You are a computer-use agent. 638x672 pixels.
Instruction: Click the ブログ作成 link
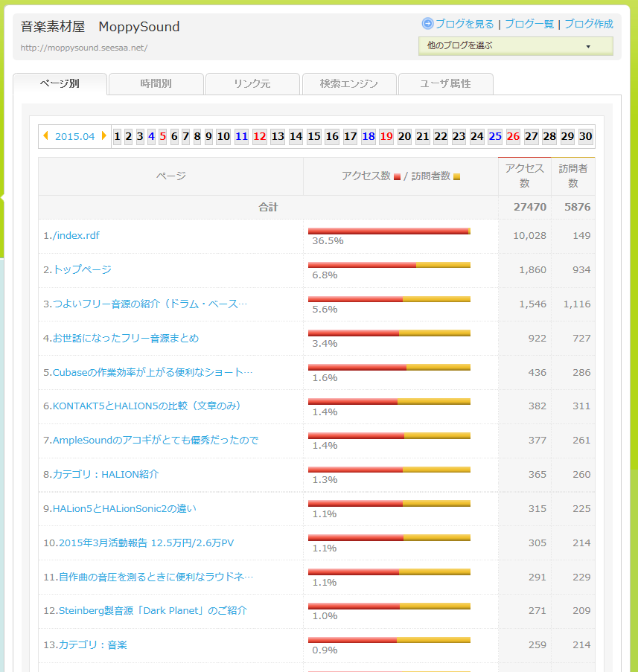tap(589, 24)
